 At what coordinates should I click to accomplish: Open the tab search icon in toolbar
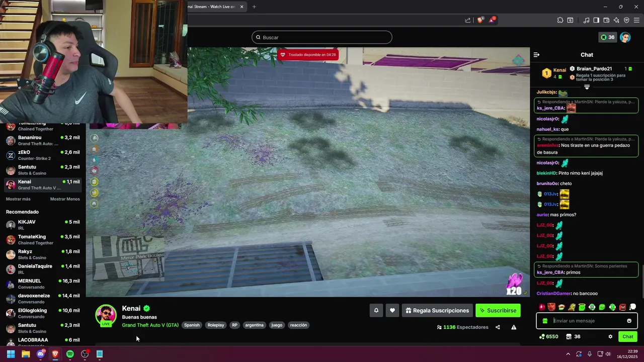click(x=570, y=20)
